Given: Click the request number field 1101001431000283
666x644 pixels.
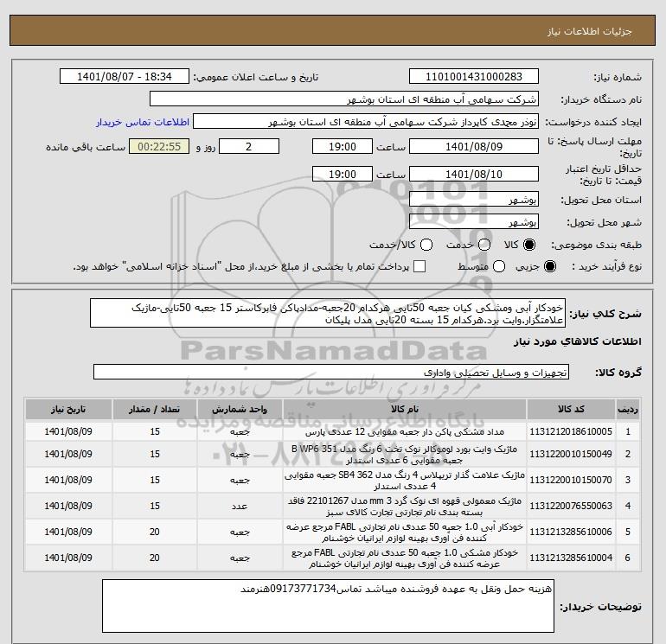Looking at the screenshot, I should tap(474, 76).
